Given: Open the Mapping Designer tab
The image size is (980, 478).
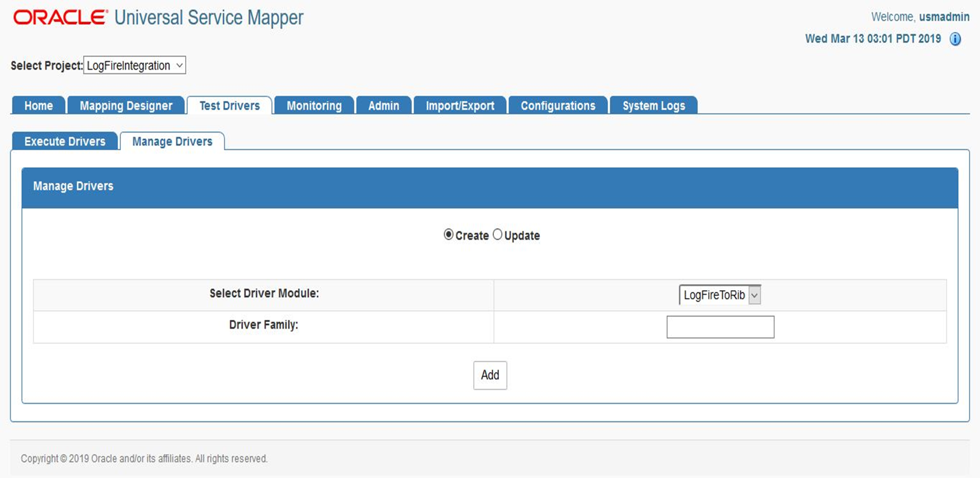Looking at the screenshot, I should tap(126, 106).
